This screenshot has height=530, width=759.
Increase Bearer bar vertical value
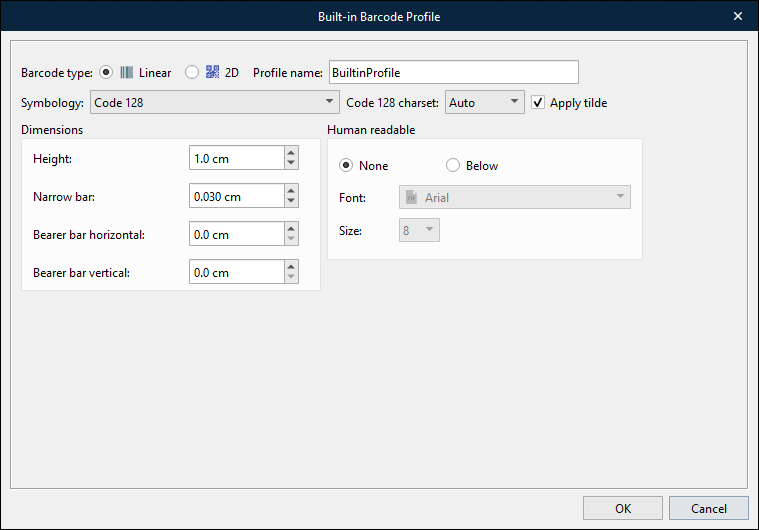[x=291, y=267]
